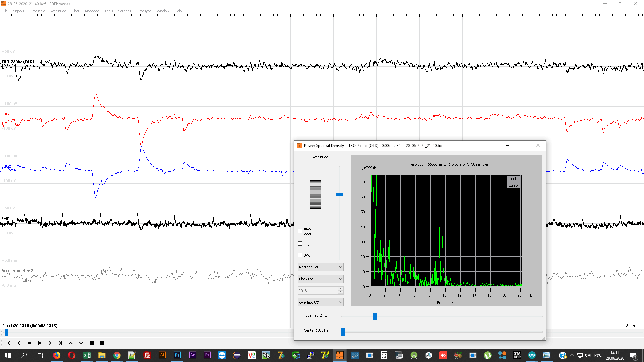Open the Timesync menu
This screenshot has height=362, width=644.
click(144, 11)
